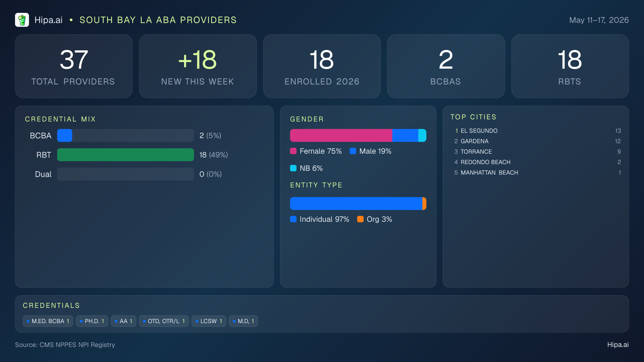Open the 37 Total Providers card
Viewport: 644px width, 362px height.
[74, 66]
